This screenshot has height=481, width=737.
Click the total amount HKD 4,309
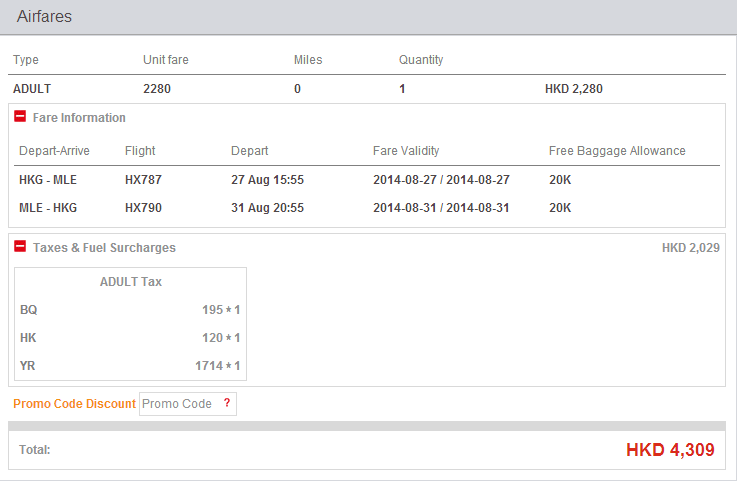coord(670,450)
